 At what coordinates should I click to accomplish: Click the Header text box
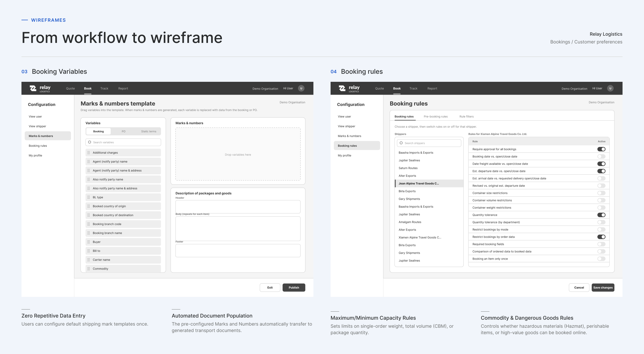point(238,207)
